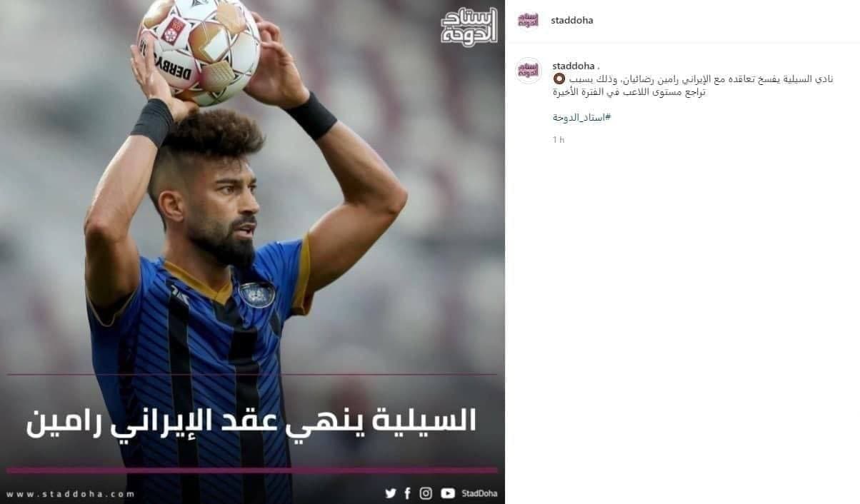Click the Arabic Stad Doha logo watermark
This screenshot has width=860, height=504.
[469, 26]
